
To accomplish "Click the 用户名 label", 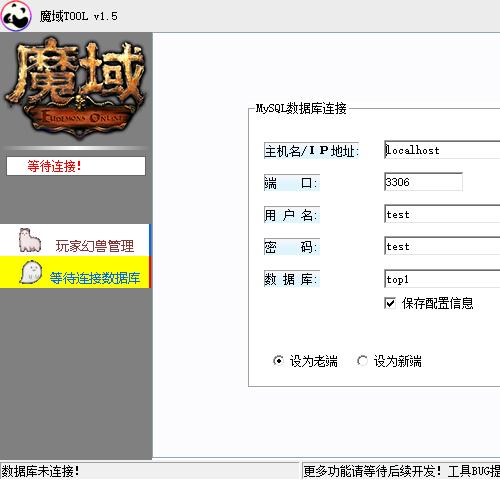I will coord(292,215).
